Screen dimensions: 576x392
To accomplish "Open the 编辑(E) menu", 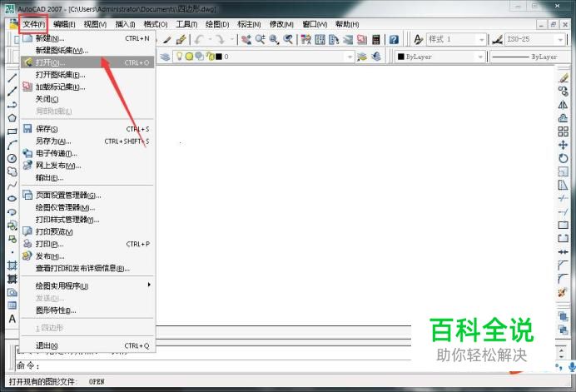I will [x=64, y=24].
